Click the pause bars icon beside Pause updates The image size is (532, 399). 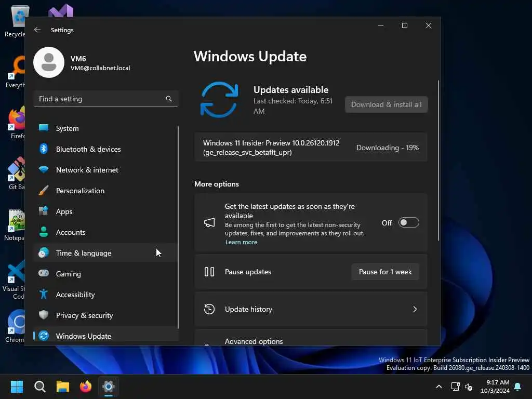(x=209, y=272)
